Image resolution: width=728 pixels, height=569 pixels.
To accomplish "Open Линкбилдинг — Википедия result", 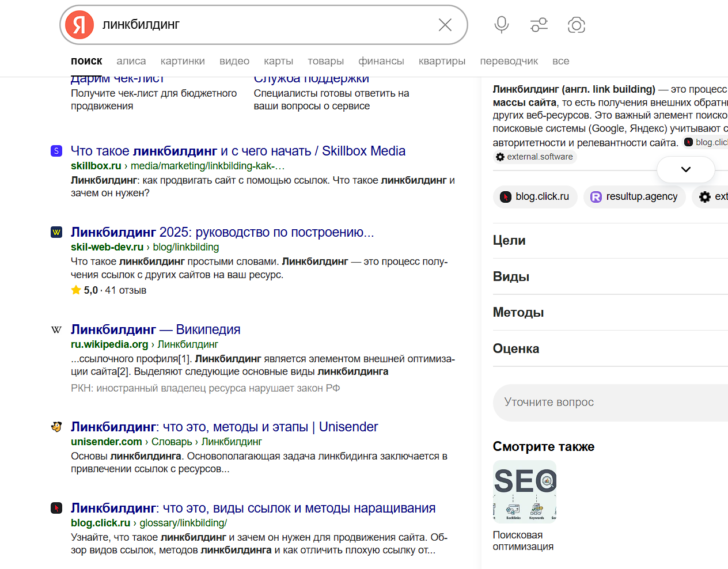I will [156, 329].
